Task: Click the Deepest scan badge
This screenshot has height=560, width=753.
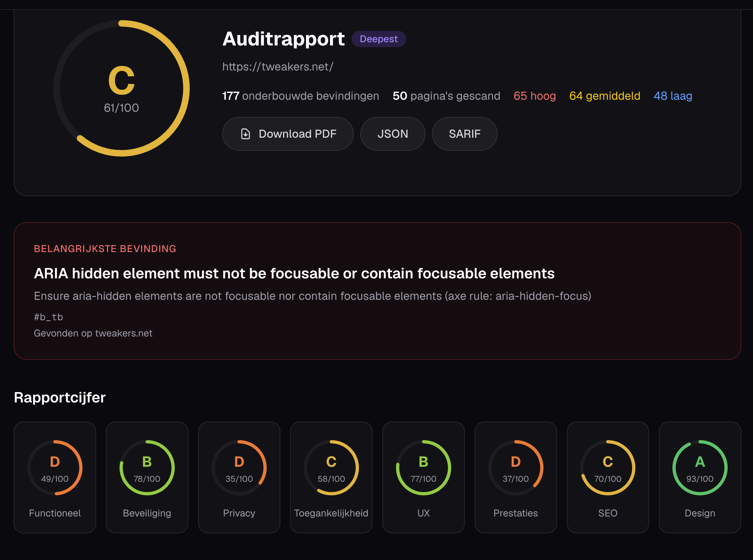Action: [x=378, y=39]
